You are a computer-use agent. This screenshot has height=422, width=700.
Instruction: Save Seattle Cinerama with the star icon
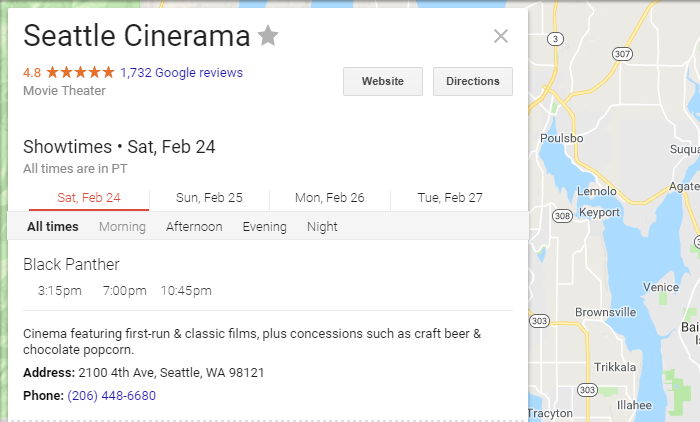click(x=268, y=37)
